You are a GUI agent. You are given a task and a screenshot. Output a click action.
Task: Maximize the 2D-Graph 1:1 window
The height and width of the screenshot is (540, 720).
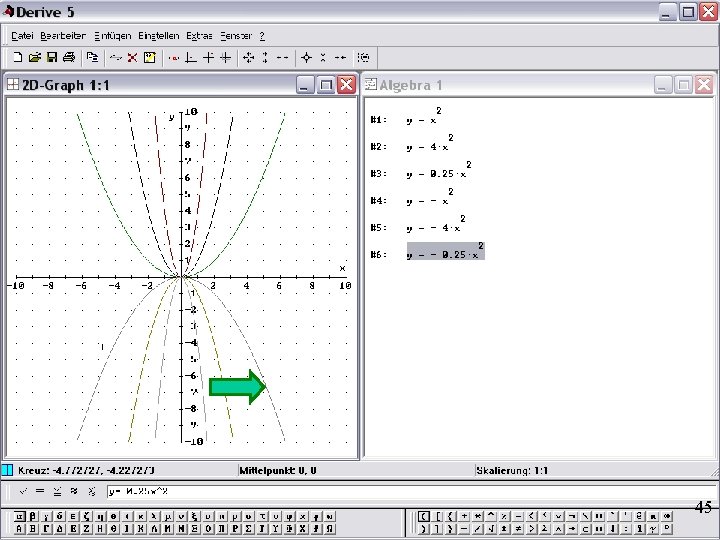pyautogui.click(x=326, y=85)
